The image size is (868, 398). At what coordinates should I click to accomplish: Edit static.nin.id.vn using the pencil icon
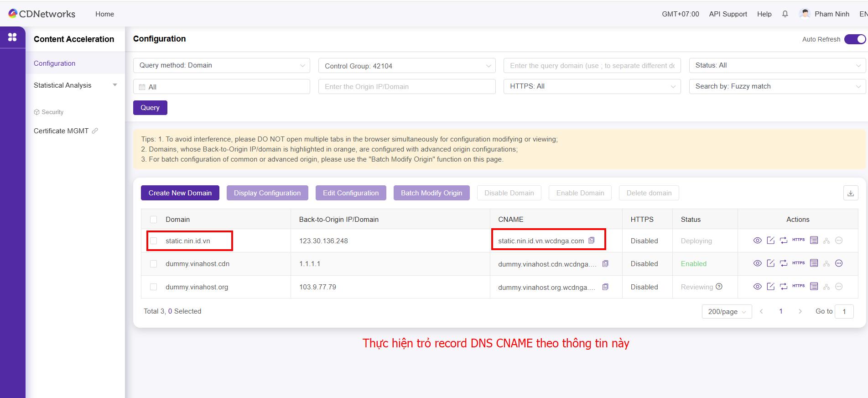click(x=771, y=241)
